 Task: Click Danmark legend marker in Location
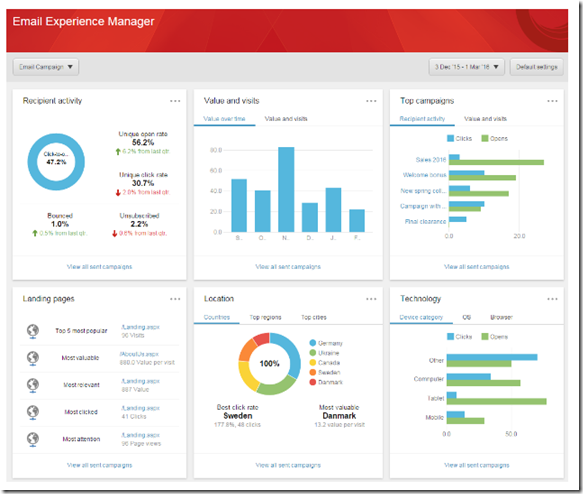[x=313, y=382]
